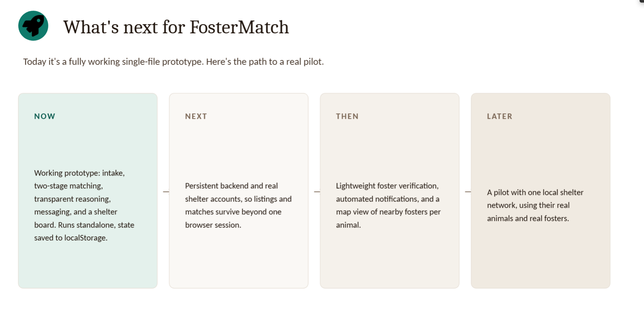Select the persistent backend description text

pos(238,205)
